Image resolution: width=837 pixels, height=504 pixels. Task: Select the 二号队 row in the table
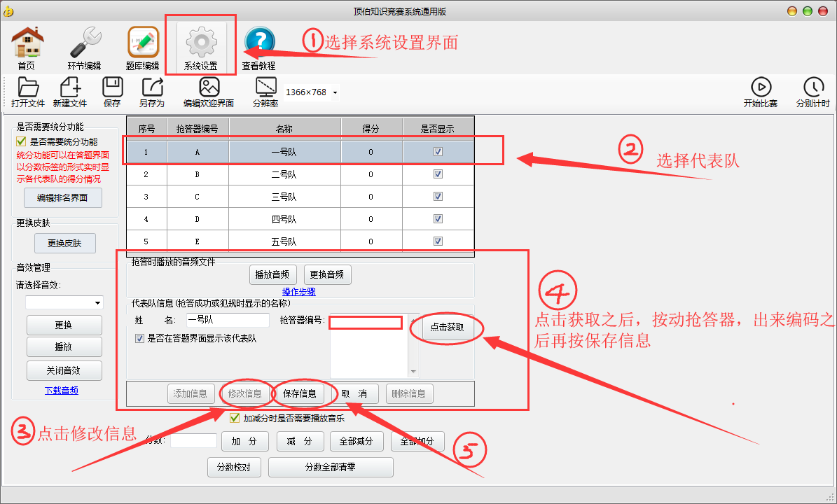point(283,175)
